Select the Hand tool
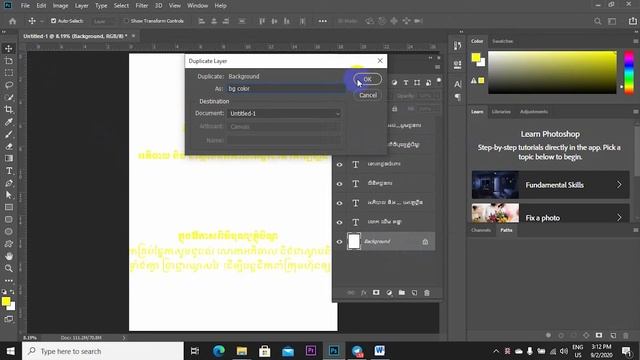The height and width of the screenshot is (360, 640). click(8, 256)
